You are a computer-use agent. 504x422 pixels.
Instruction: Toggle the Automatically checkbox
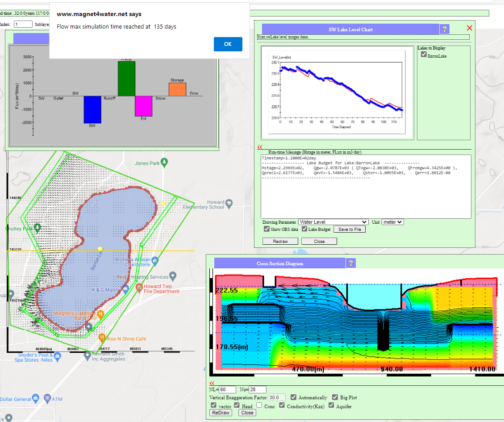tap(293, 397)
